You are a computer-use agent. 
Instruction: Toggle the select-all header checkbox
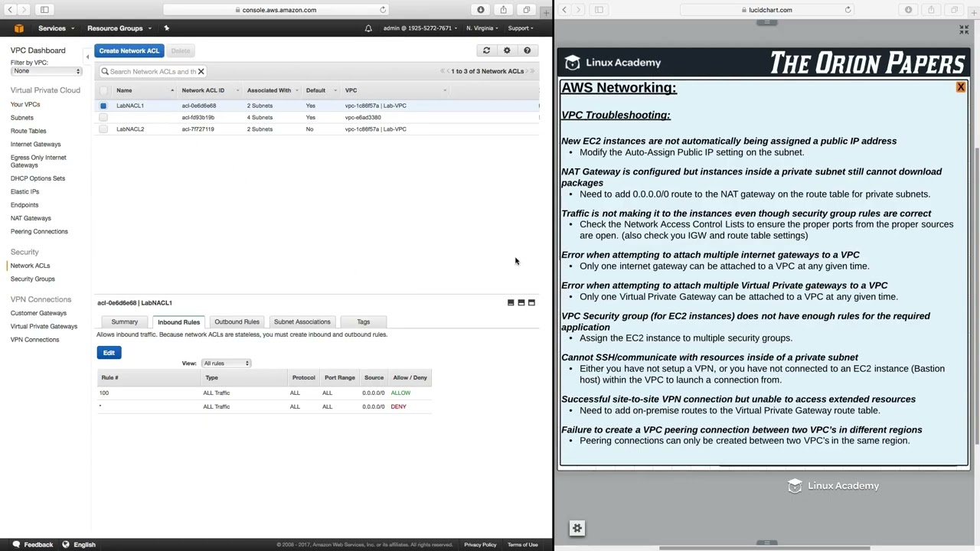(x=103, y=90)
